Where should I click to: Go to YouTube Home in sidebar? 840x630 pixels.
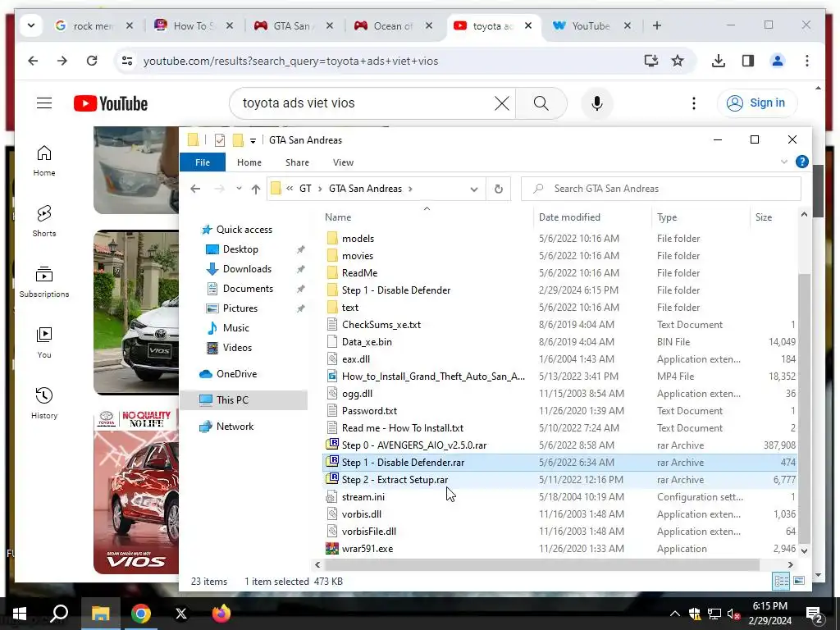click(44, 161)
